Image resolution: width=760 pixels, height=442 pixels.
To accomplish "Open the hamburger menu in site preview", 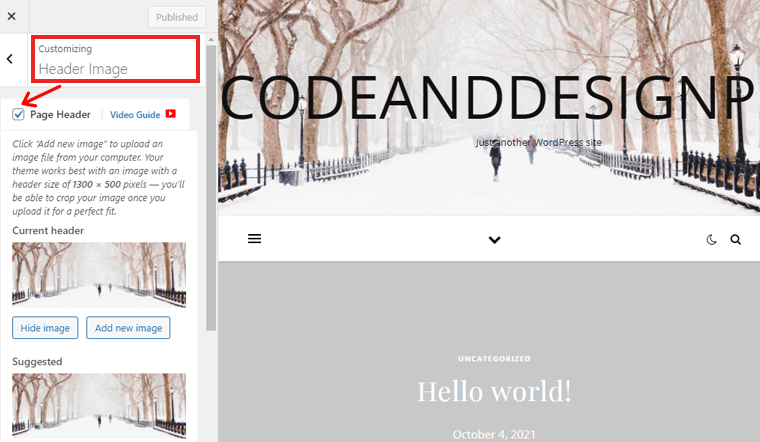I will coord(254,238).
